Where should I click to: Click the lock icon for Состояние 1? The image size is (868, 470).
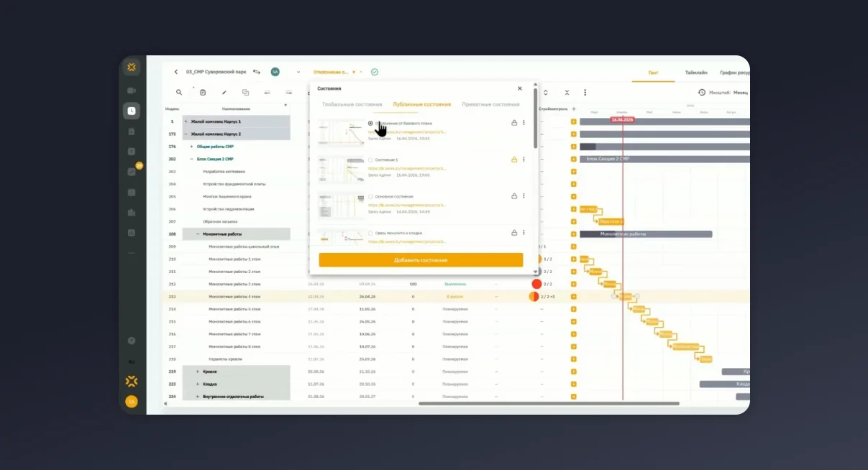pos(513,160)
